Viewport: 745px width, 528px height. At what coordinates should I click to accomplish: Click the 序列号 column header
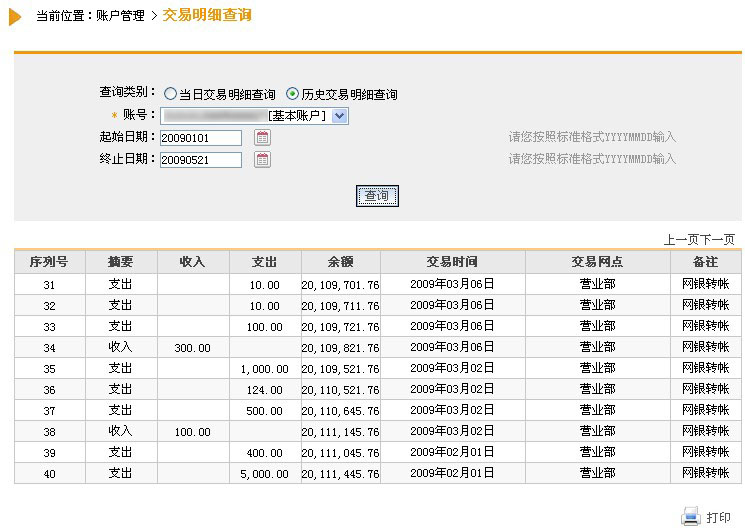tap(49, 262)
